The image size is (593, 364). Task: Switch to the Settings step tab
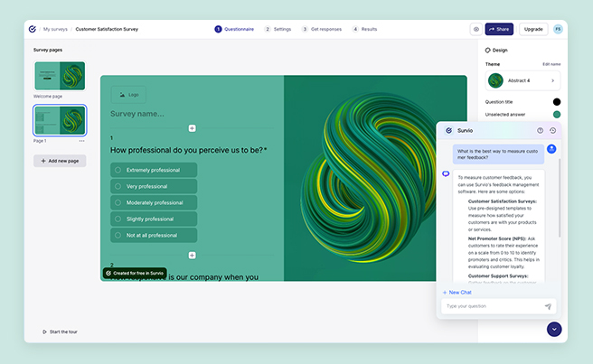click(x=278, y=29)
